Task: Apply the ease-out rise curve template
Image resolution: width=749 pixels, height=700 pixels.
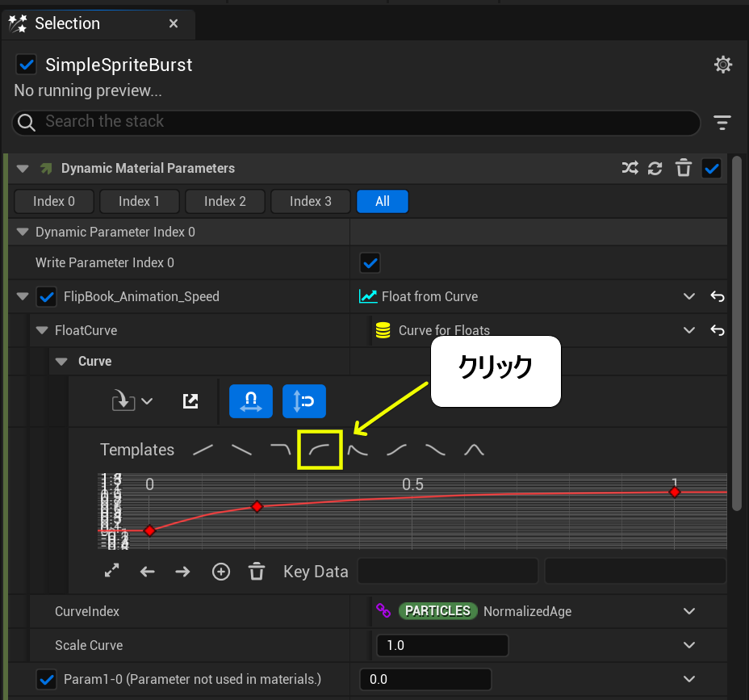Action: coord(320,450)
